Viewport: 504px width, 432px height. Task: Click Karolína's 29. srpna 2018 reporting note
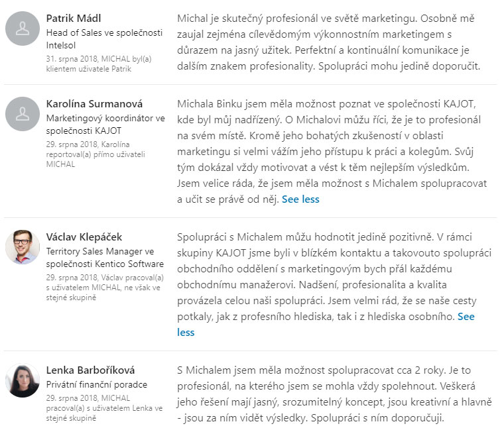pyautogui.click(x=95, y=154)
